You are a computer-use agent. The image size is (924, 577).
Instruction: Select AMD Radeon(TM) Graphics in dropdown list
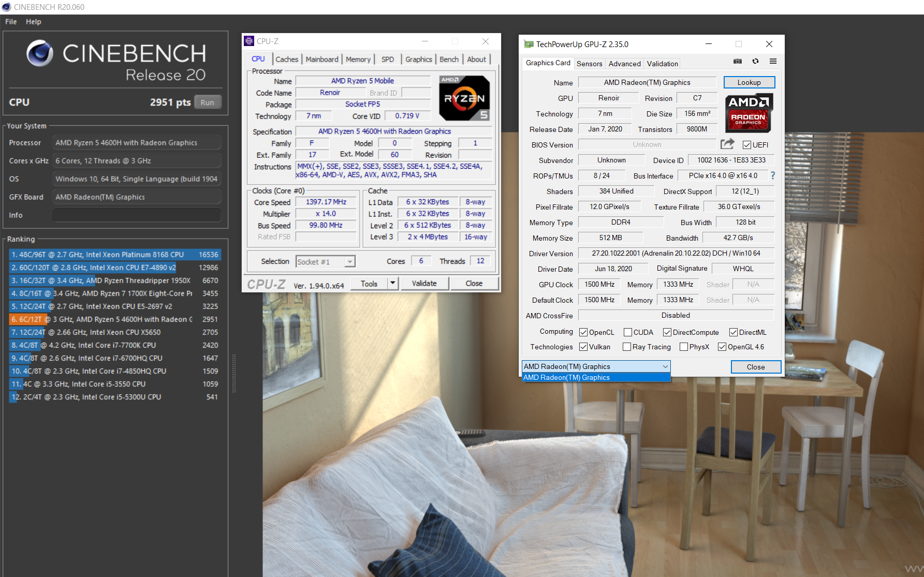(x=596, y=377)
